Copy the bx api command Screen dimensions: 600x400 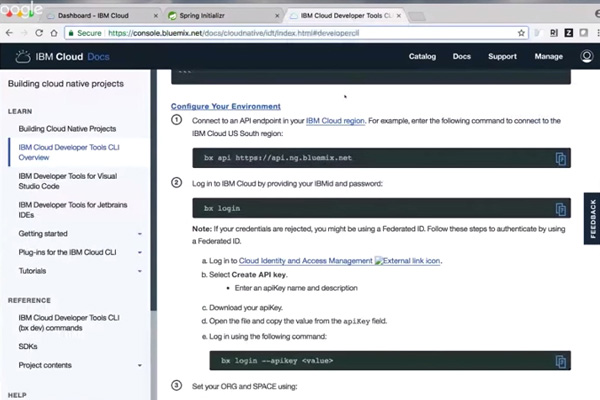pyautogui.click(x=561, y=158)
